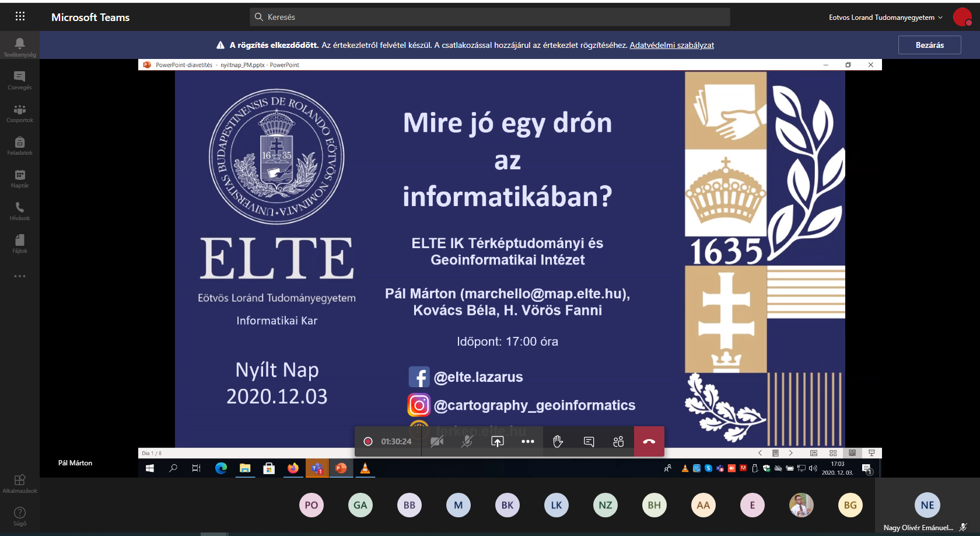Open the Feladatok assignments section
Viewport: 980px width, 536px height.
(20, 145)
